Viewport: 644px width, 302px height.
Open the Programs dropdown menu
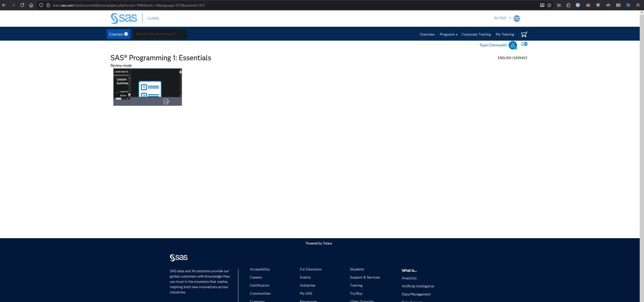[449, 34]
